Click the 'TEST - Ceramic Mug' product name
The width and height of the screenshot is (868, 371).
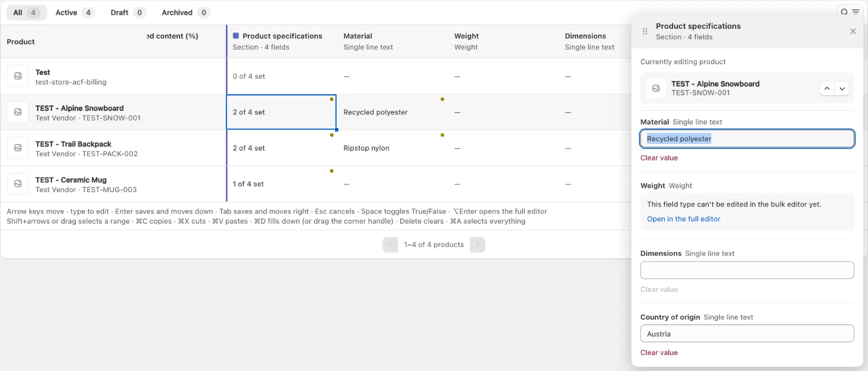(x=71, y=180)
